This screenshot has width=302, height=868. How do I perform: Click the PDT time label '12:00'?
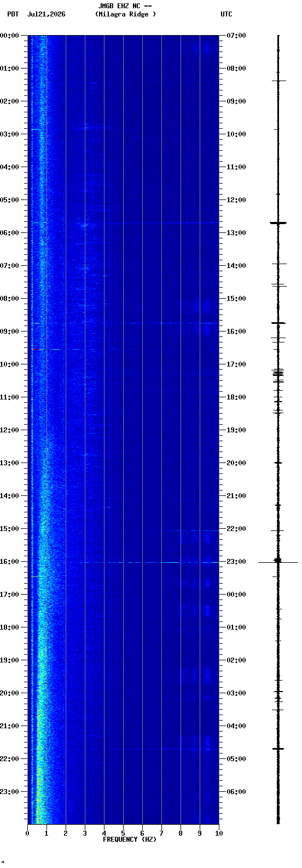(9, 430)
